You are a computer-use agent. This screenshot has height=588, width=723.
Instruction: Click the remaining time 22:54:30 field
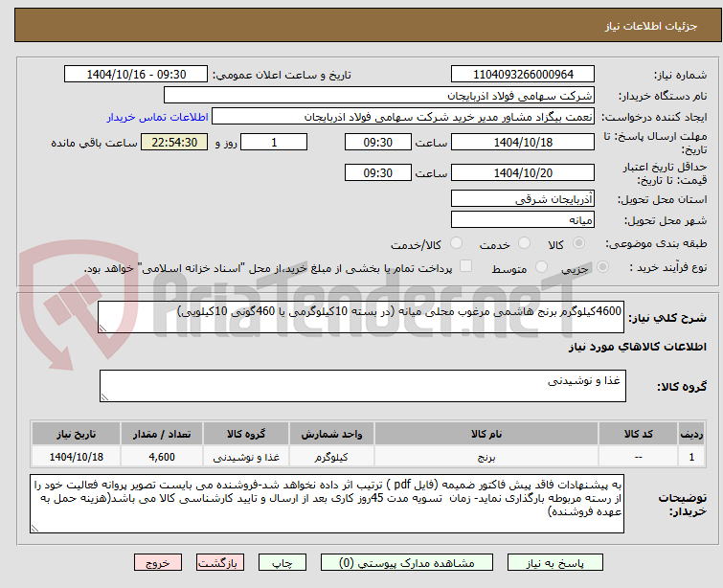[x=174, y=142]
